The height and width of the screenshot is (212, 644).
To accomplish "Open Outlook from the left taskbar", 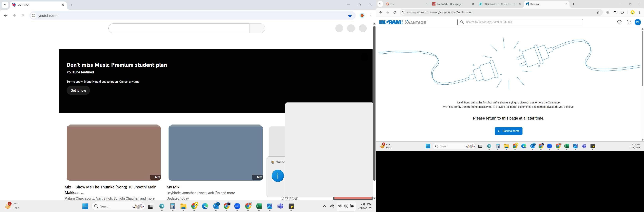I will 216,206.
